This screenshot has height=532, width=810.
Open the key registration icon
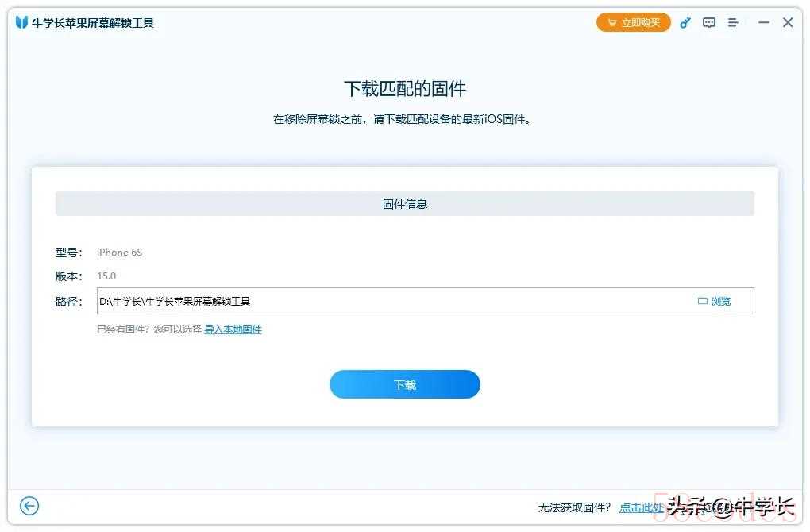coord(685,23)
